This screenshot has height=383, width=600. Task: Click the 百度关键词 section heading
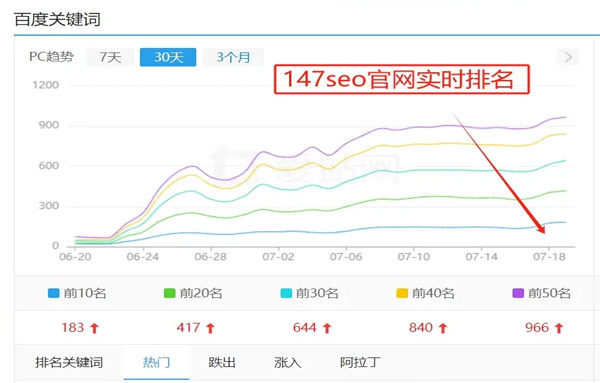click(x=57, y=19)
